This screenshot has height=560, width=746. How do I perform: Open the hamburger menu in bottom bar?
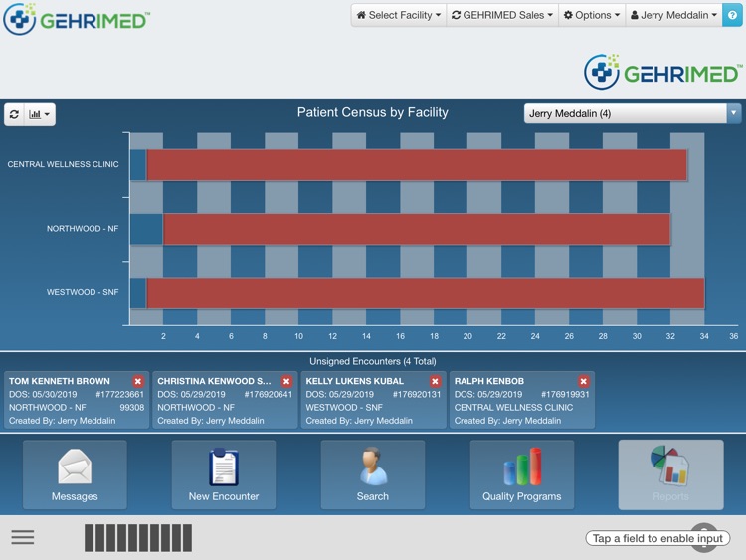tap(23, 538)
